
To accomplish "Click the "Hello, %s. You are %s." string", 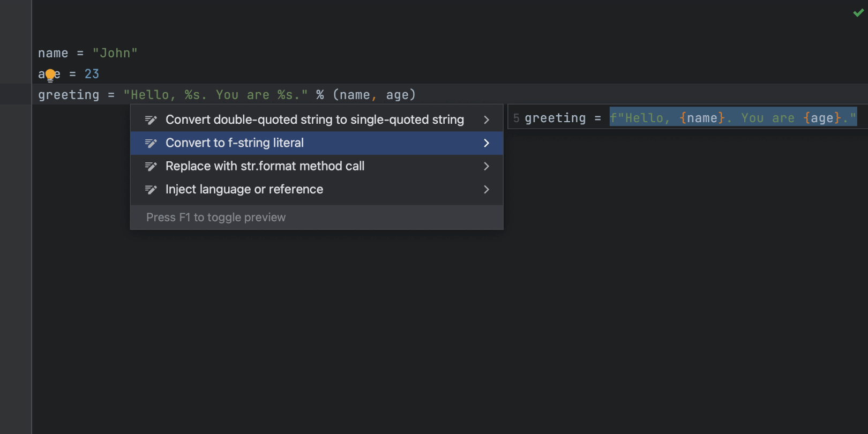I will (215, 95).
